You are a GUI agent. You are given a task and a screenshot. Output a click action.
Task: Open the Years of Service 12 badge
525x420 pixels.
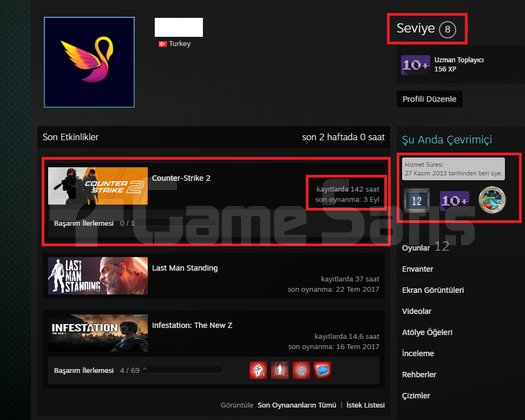pyautogui.click(x=417, y=201)
